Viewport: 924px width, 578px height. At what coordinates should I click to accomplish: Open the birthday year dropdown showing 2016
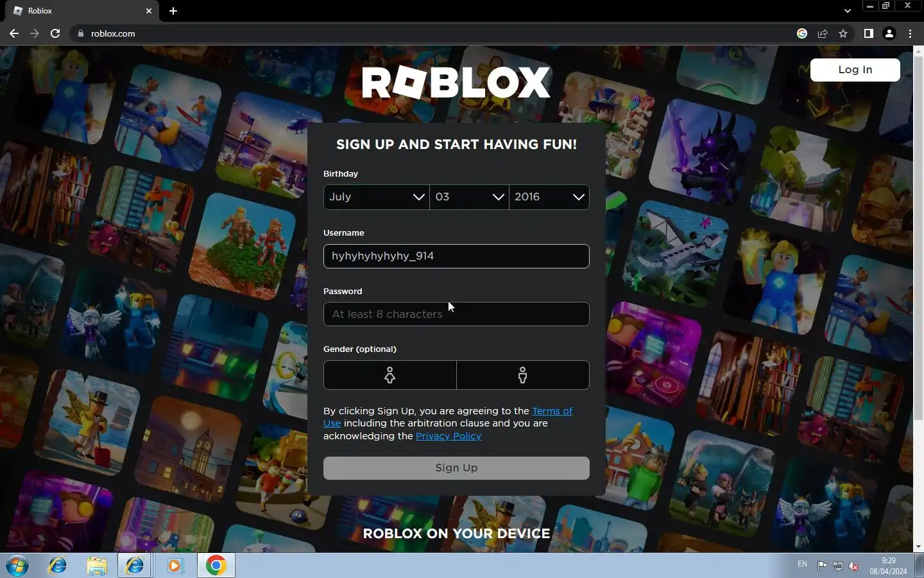[x=549, y=197]
